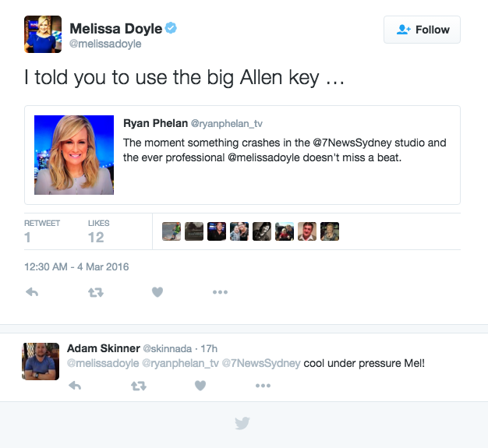Follow Melissa Doyle
Image resolution: width=488 pixels, height=448 pixels.
(422, 30)
